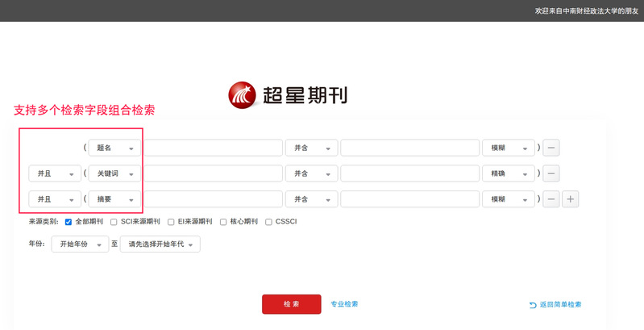Open the 题名 field dropdown
644x330 pixels.
coord(114,148)
